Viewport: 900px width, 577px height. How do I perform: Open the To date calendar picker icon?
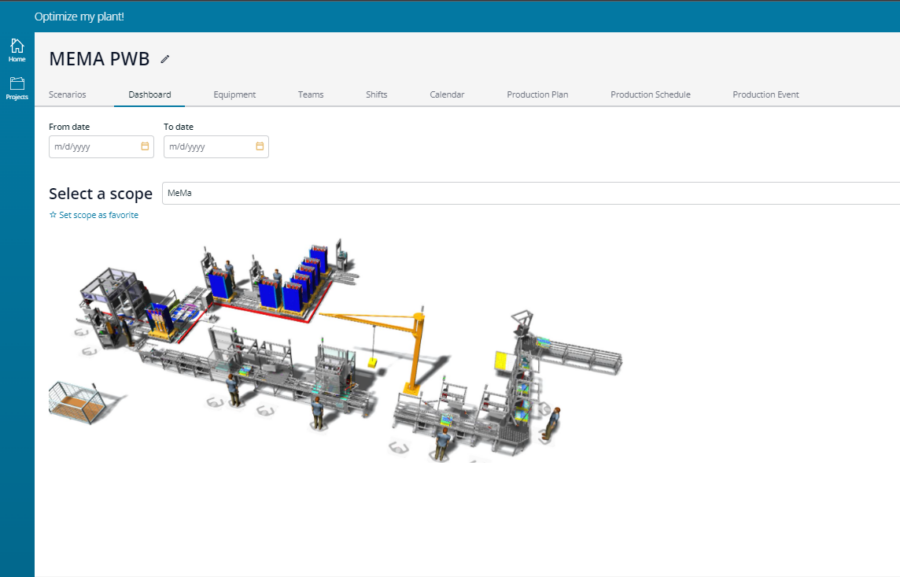pos(259,146)
